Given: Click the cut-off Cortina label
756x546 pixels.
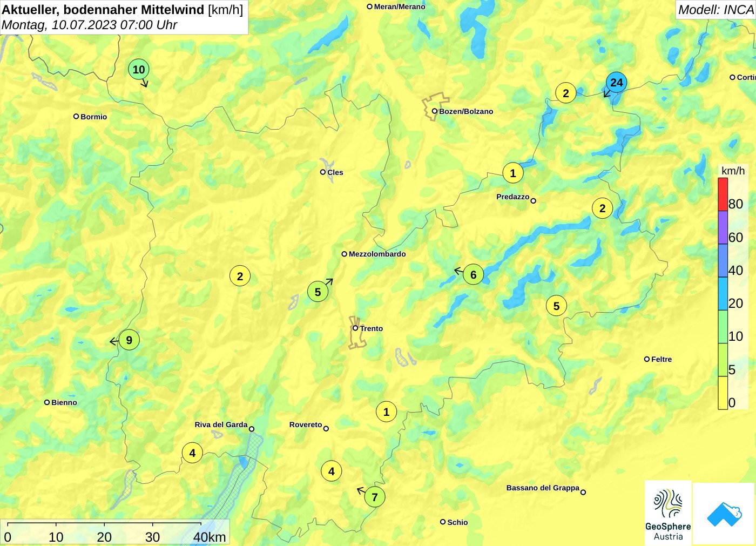Looking at the screenshot, I should [746, 77].
